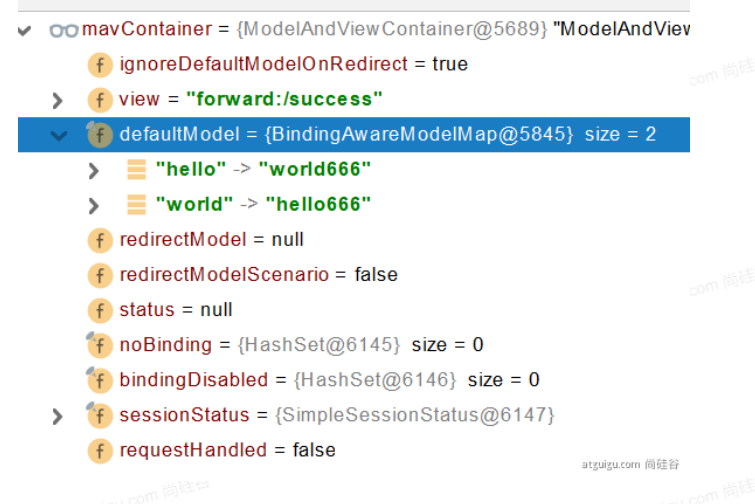Expand the "world" map entry
Image resolution: width=755 pixels, height=504 pixels.
coord(94,205)
